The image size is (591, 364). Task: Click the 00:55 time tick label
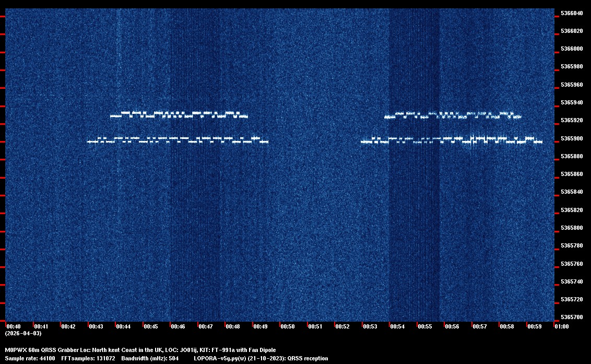pos(425,326)
